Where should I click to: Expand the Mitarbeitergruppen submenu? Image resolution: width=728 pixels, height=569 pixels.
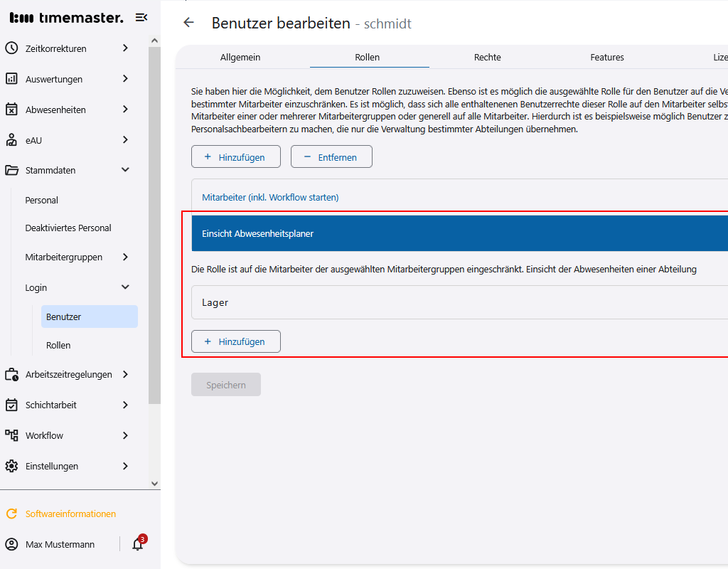[126, 257]
